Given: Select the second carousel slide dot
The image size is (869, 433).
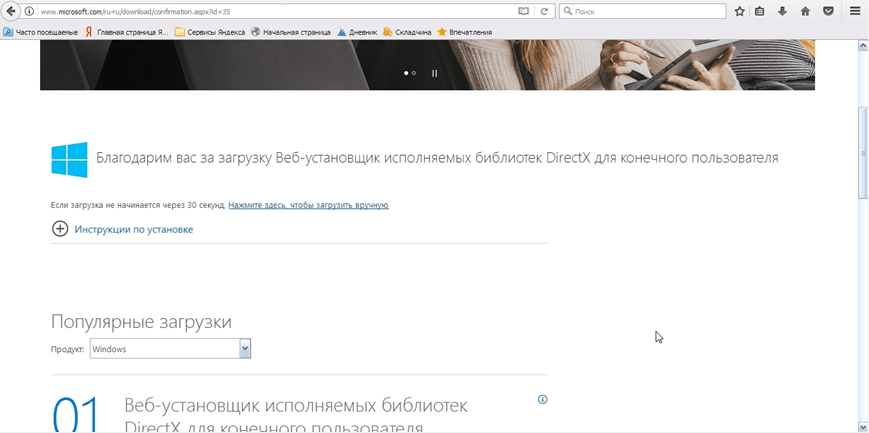Looking at the screenshot, I should [x=414, y=73].
